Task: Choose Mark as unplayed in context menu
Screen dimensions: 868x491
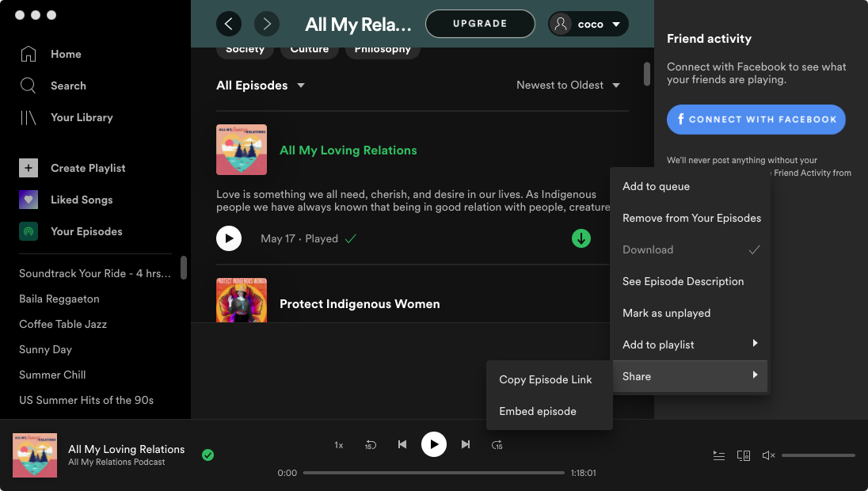Action: pos(666,313)
